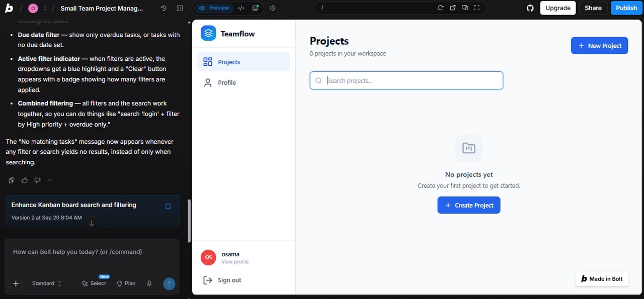This screenshot has width=644, height=299.
Task: Open Projects in Teamflow sidebar
Action: click(244, 62)
